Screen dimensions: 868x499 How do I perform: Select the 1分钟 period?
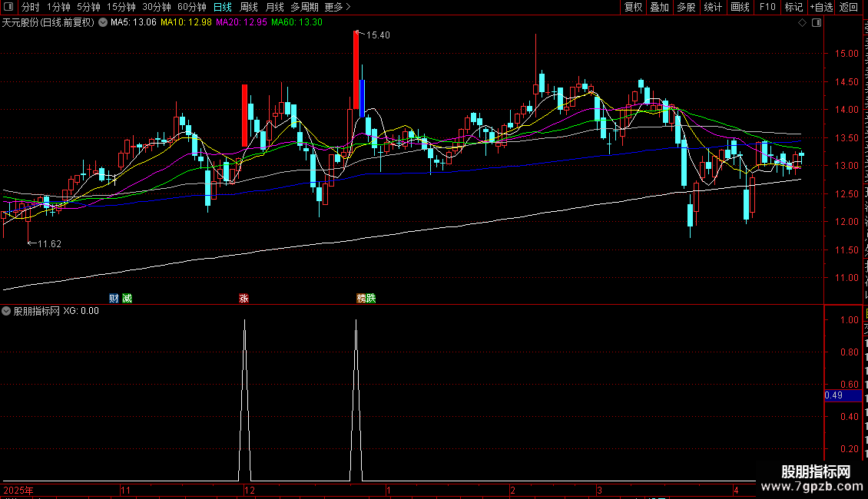58,7
